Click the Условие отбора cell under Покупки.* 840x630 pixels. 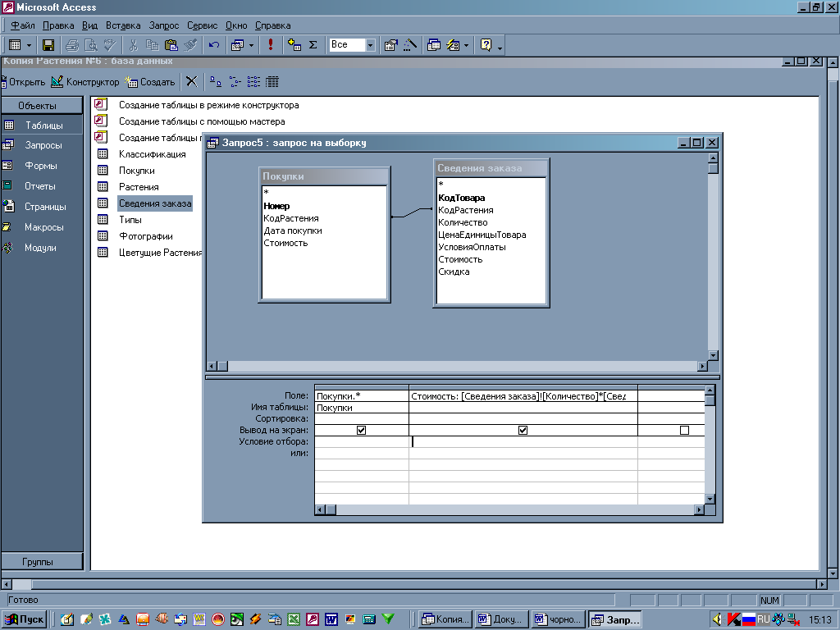tap(362, 441)
